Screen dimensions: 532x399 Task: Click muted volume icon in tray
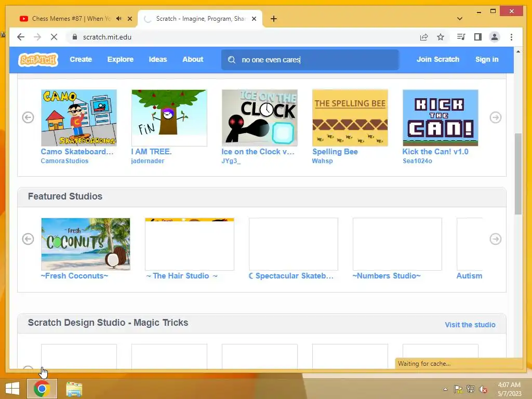tap(483, 389)
